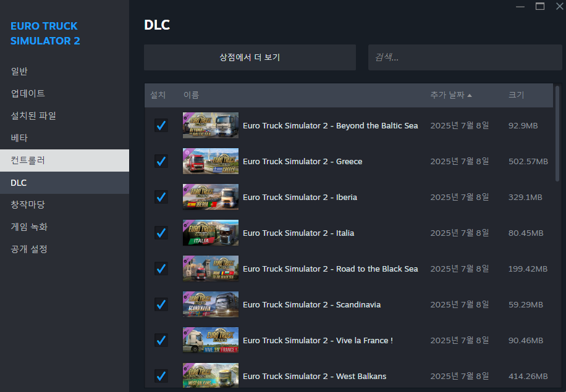Close the properties window
Viewport: 566px width, 392px height.
coord(559,6)
